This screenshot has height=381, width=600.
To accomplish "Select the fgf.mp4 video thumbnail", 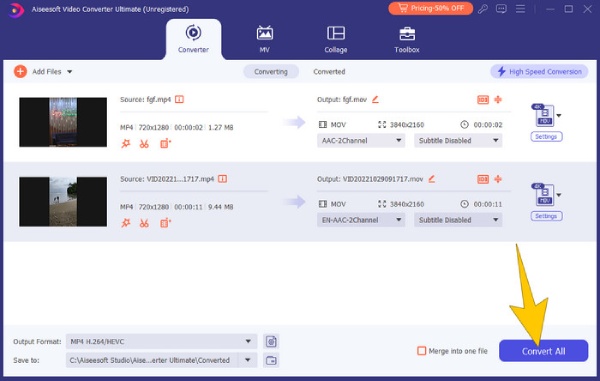I will click(x=63, y=122).
